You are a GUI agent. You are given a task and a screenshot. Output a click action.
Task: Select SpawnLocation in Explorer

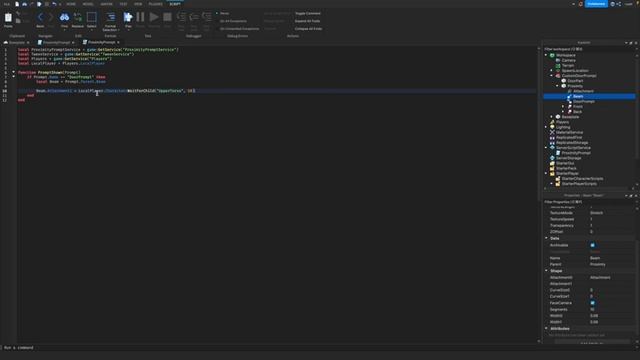pyautogui.click(x=575, y=71)
